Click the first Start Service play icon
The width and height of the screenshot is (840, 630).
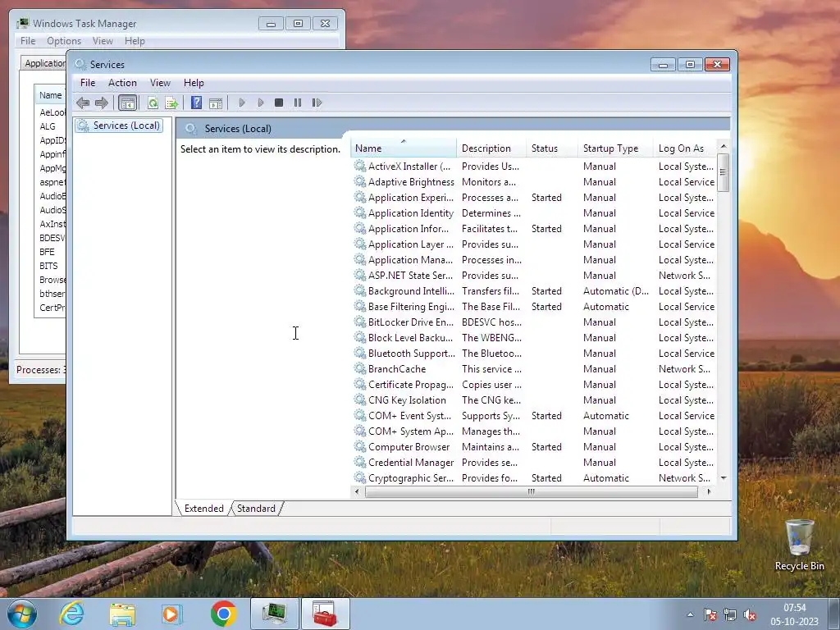(x=242, y=103)
